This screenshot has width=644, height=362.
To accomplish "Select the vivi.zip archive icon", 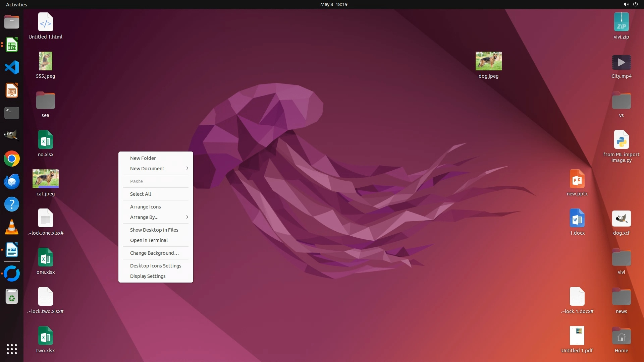I will pos(621,22).
